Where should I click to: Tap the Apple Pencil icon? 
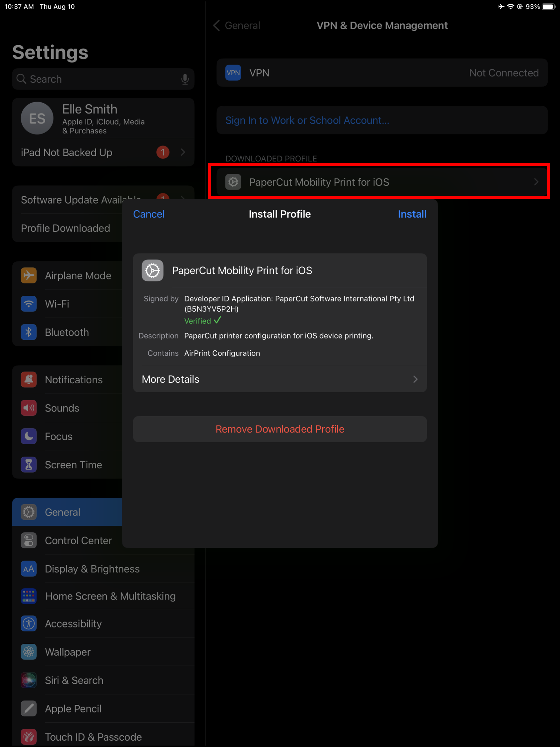tap(29, 708)
